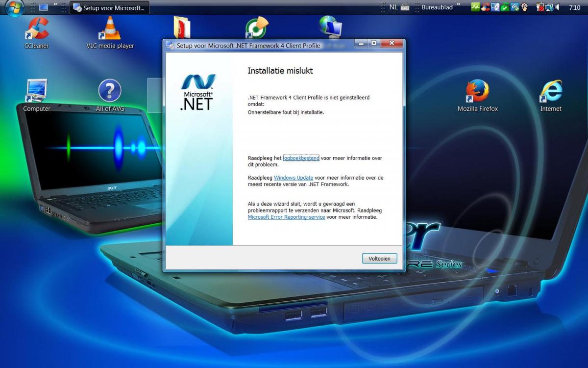Open the logboekbestand link
The height and width of the screenshot is (368, 588).
tap(301, 158)
